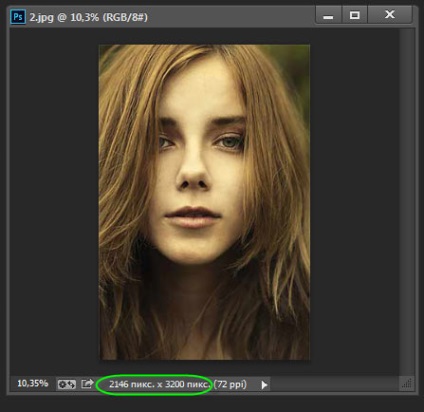Click the status bar preview icon beside zoom
The width and height of the screenshot is (424, 412).
(67, 385)
